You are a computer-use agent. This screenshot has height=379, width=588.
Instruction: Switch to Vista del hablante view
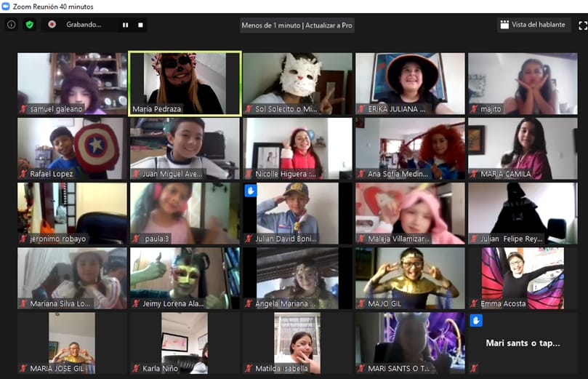coord(532,24)
